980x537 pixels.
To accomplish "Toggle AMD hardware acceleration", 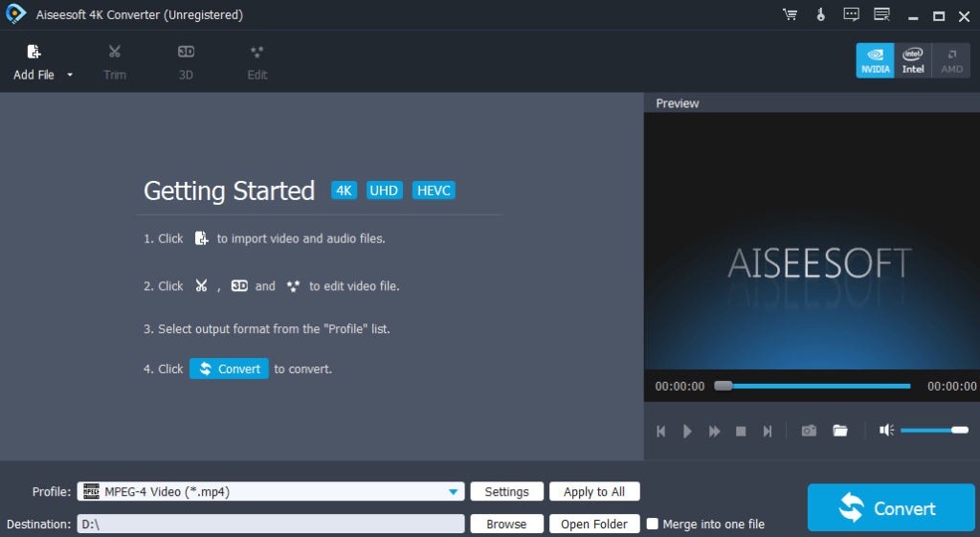I will pyautogui.click(x=951, y=60).
